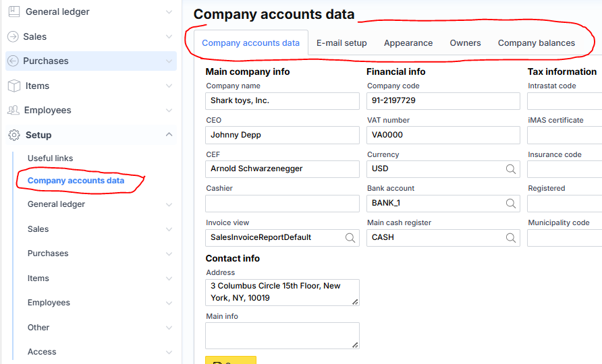Focus the Address text area

(282, 293)
